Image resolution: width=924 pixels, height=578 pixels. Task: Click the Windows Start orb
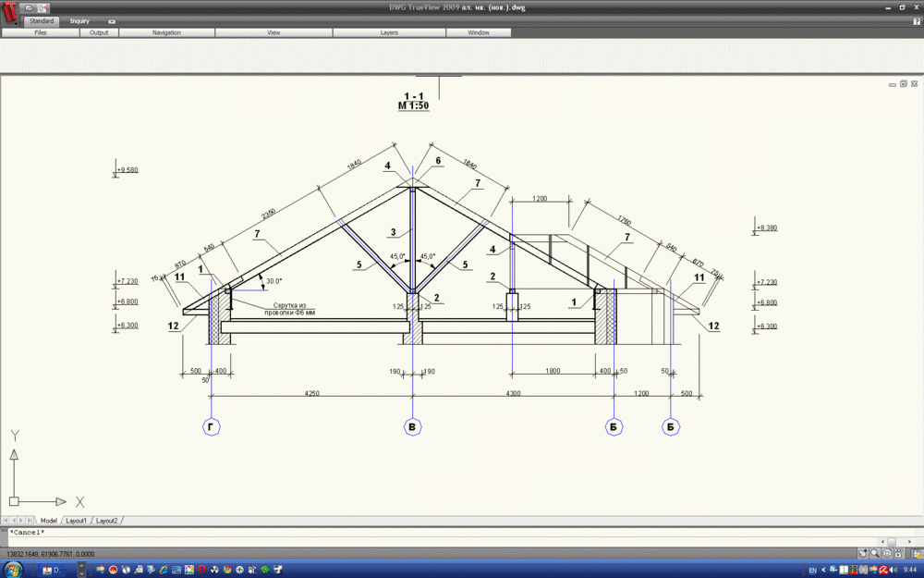tap(13, 570)
